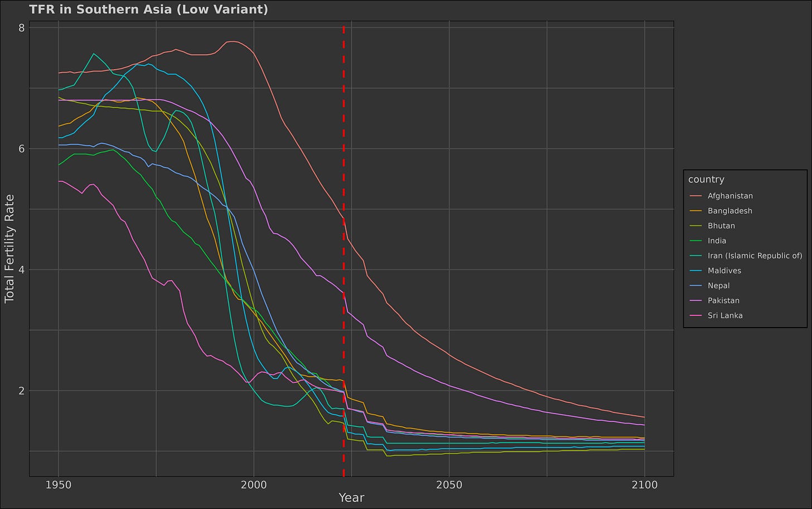
Task: Select Maldives in the legend
Action: click(724, 271)
